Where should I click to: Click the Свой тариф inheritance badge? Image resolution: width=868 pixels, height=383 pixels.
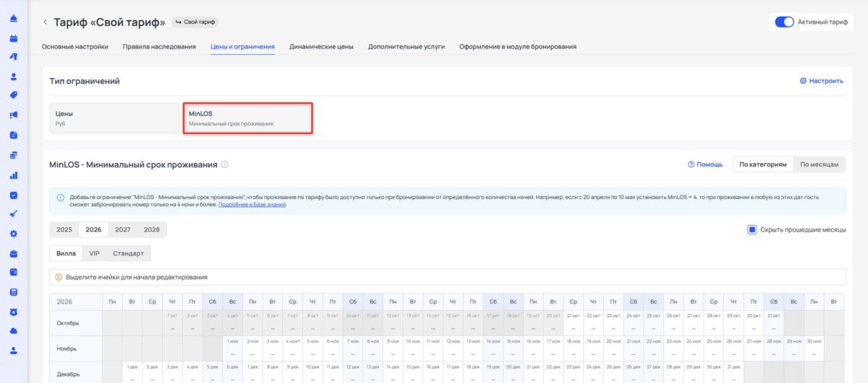coord(195,22)
